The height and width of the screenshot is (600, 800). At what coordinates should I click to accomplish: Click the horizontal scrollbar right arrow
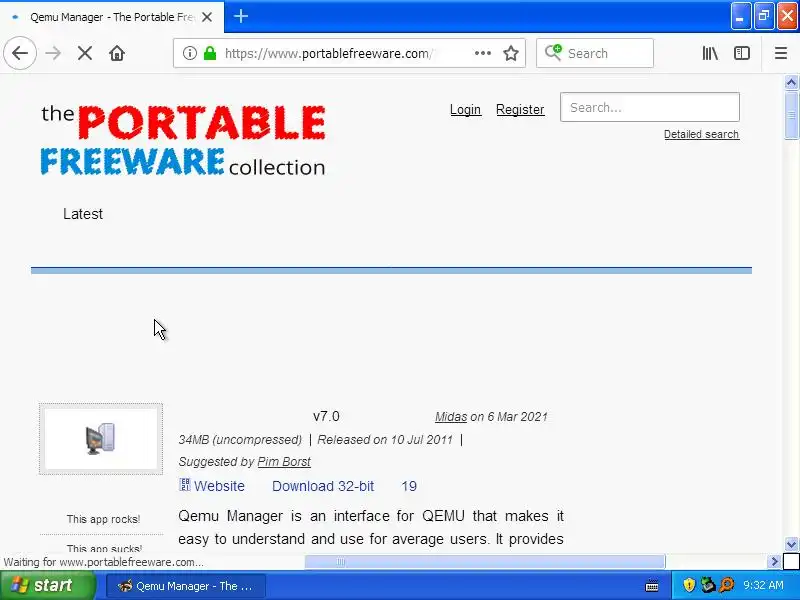(774, 562)
